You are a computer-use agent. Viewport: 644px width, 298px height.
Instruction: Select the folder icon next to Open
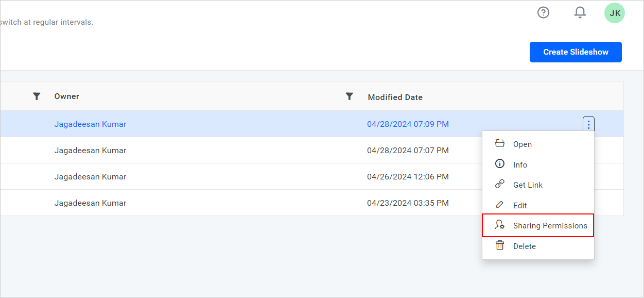point(499,144)
